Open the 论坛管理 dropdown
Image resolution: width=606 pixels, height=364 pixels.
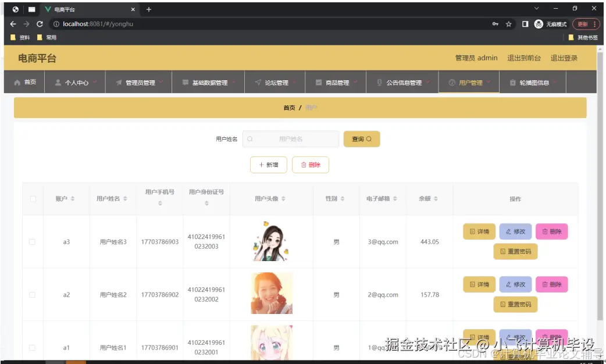click(276, 81)
